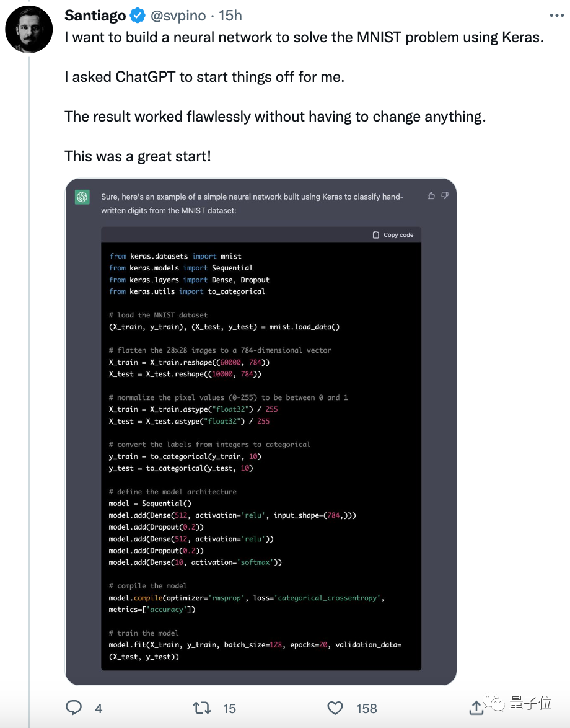Click the blue verified badge next to Santiago
570x728 pixels.
(x=136, y=16)
